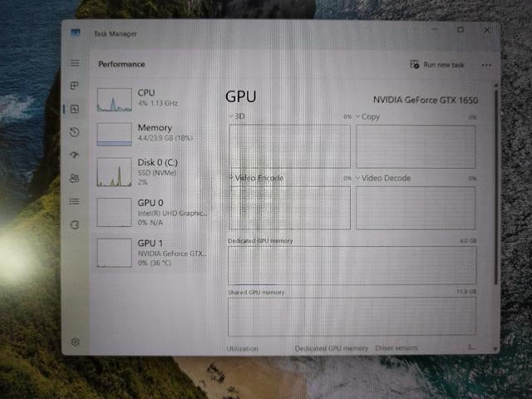Open the hamburger navigation menu
532x399 pixels.
pyautogui.click(x=75, y=63)
